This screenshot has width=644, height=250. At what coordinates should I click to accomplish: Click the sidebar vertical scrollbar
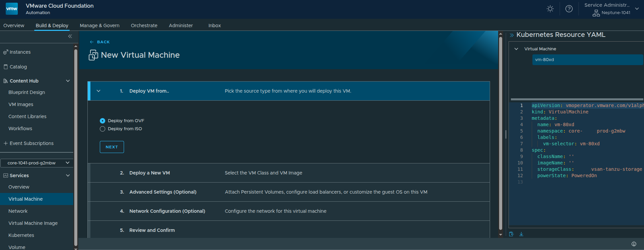[76, 148]
